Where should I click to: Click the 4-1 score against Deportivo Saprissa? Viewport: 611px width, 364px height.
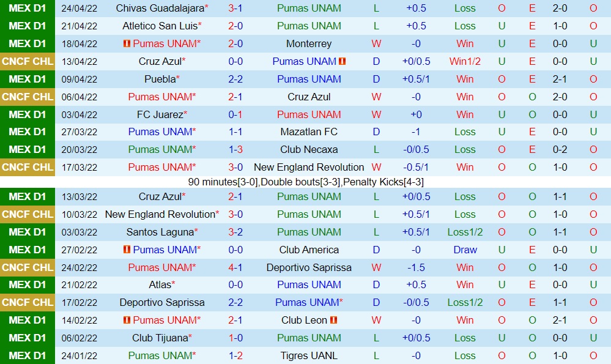(x=235, y=267)
